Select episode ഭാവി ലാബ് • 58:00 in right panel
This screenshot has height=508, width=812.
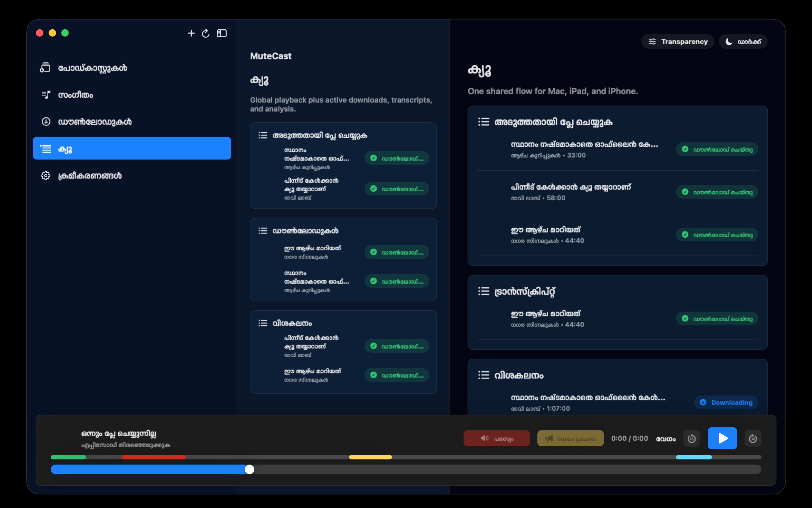click(x=618, y=192)
